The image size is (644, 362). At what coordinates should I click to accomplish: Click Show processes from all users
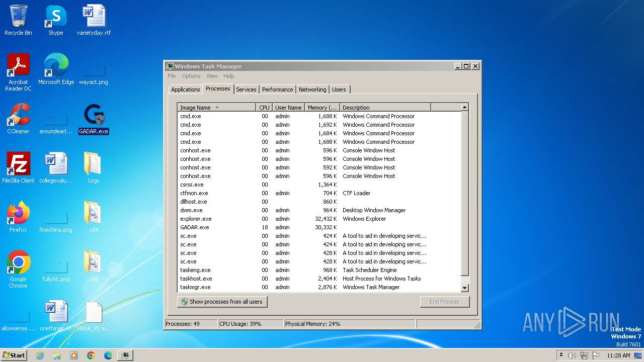coord(222,302)
